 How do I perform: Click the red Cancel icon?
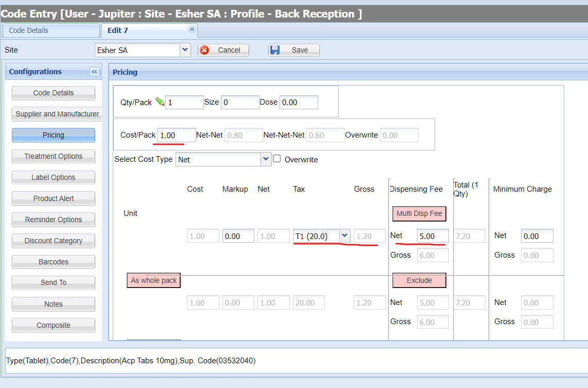[x=204, y=50]
